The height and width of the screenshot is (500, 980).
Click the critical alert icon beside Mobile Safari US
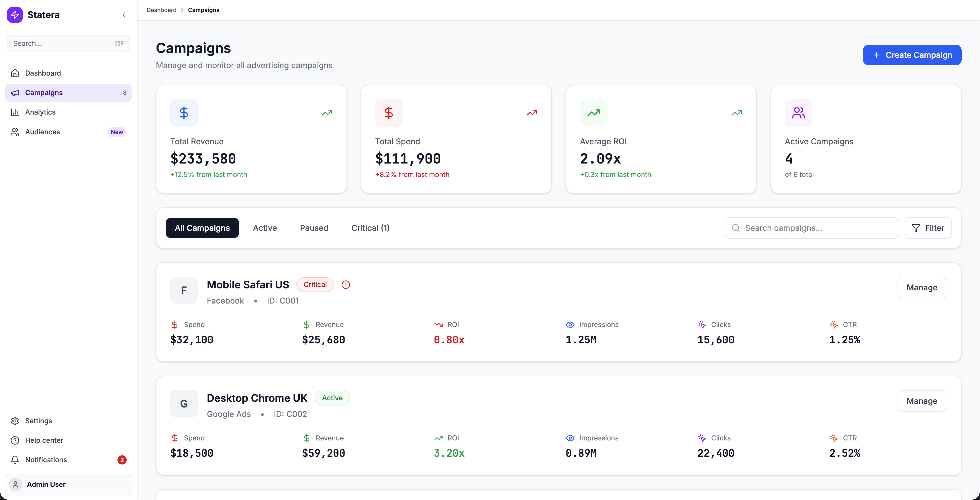point(346,284)
